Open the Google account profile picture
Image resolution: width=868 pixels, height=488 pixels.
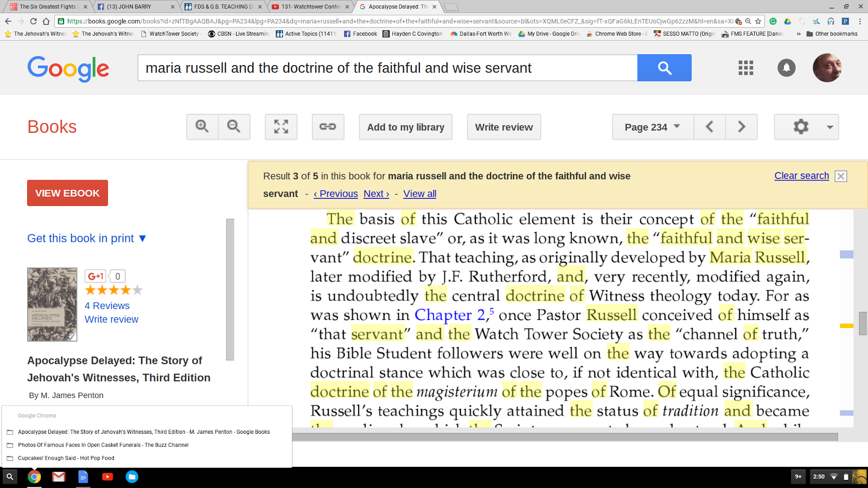point(827,68)
